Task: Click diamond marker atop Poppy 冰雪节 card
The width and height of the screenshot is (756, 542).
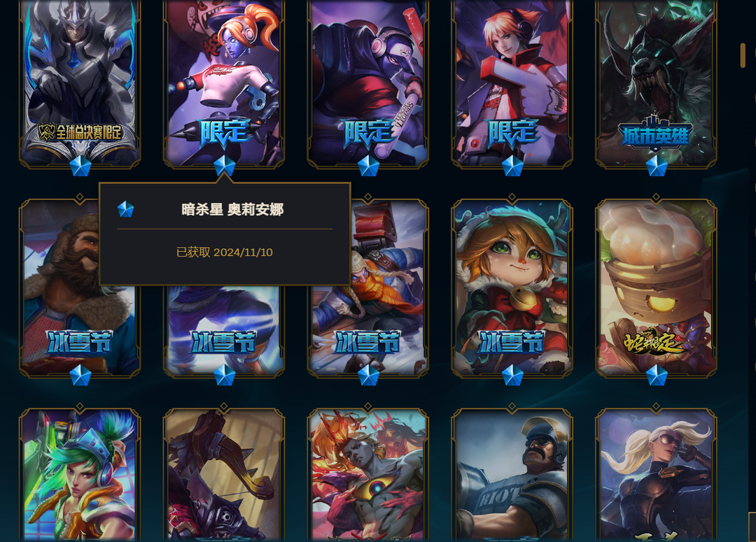Action: pos(512,197)
